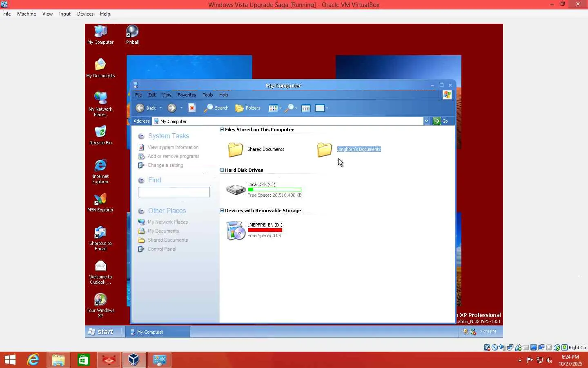Open Search in the explorer toolbar
This screenshot has height=368, width=588.
click(216, 108)
